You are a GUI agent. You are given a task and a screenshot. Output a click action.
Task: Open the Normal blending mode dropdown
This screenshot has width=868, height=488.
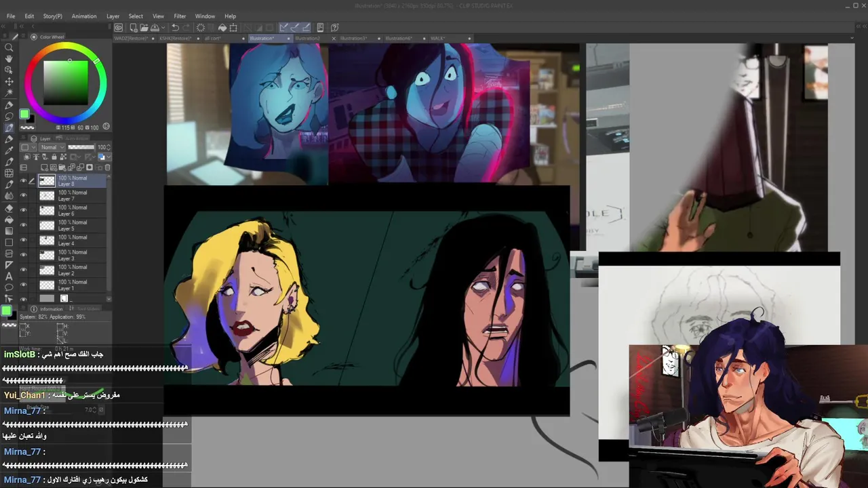tap(53, 147)
